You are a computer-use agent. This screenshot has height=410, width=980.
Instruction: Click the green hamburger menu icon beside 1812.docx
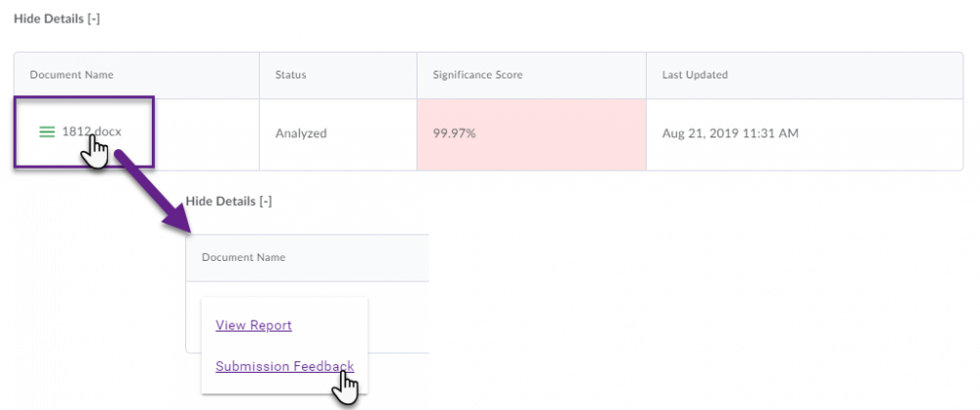[x=47, y=132]
